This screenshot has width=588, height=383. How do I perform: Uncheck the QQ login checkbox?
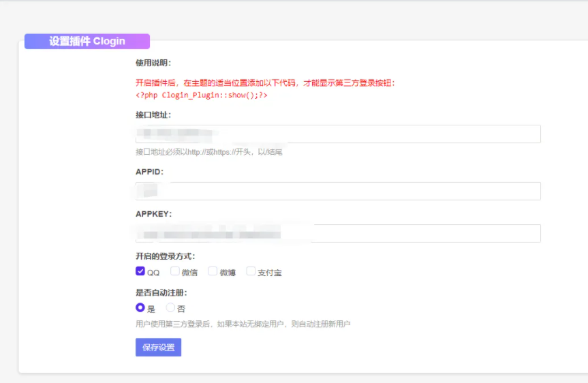pos(140,271)
